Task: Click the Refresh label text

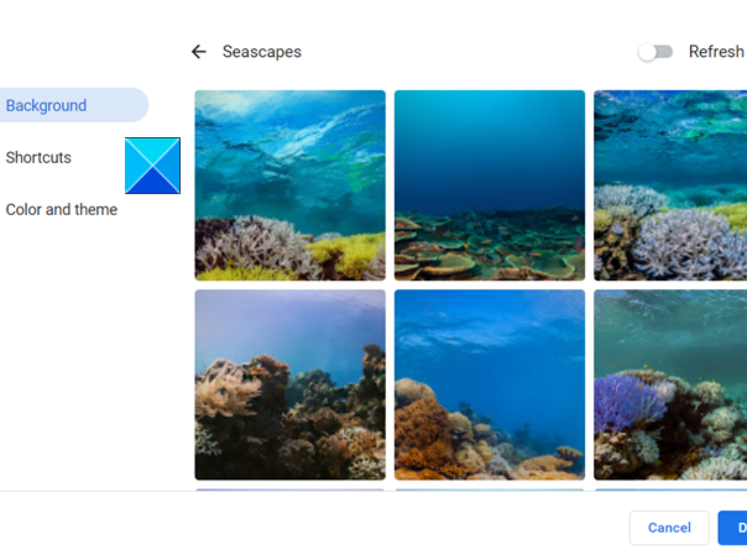Action: [x=716, y=52]
